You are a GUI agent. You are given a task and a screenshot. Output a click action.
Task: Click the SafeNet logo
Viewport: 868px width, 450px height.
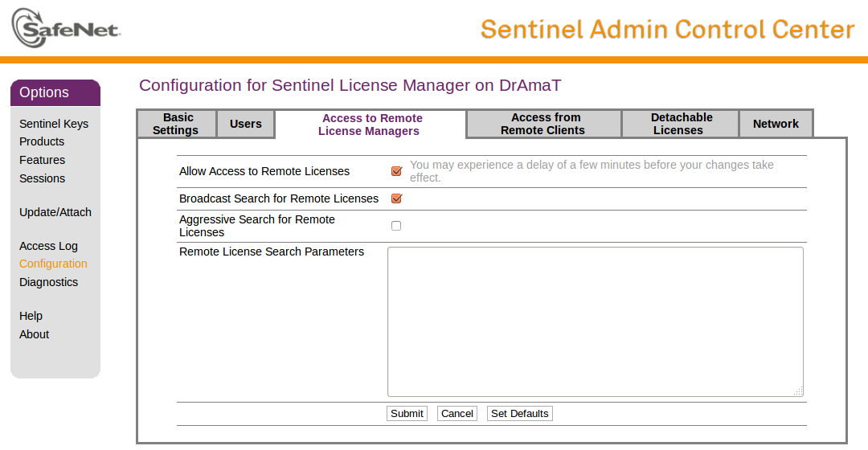point(66,28)
